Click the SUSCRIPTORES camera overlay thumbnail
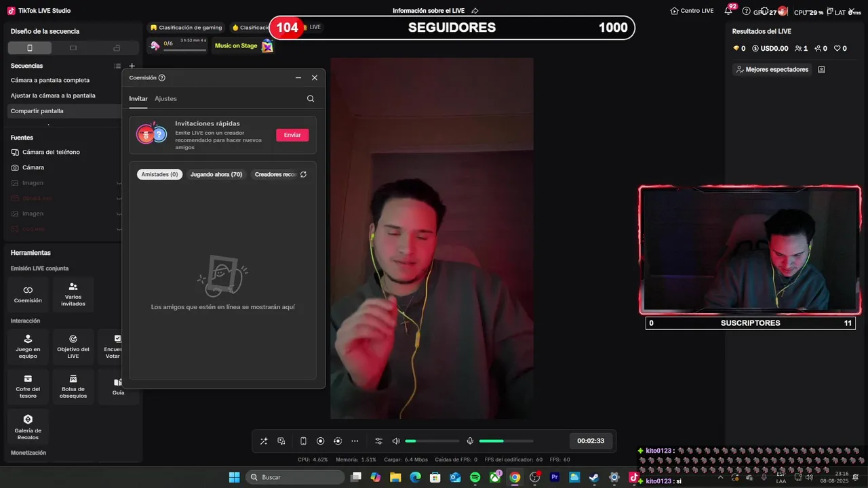The height and width of the screenshot is (488, 868). pyautogui.click(x=750, y=250)
